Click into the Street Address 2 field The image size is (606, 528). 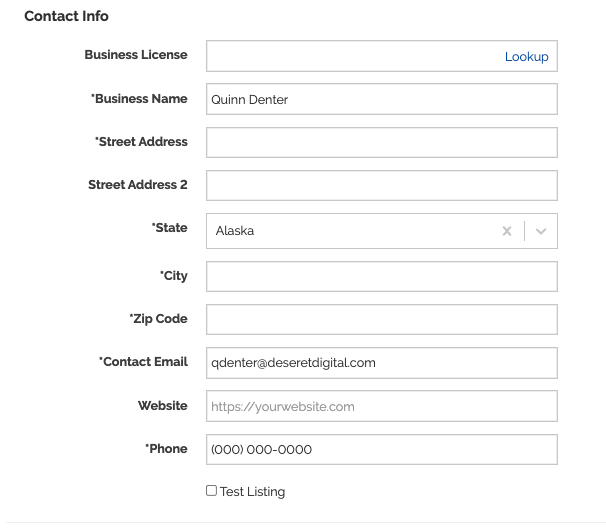[382, 186]
